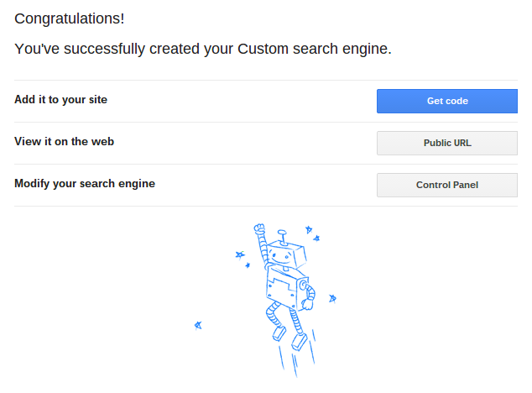532x393 pixels.
Task: Click the star right of the robot's hand
Action: coord(332,298)
